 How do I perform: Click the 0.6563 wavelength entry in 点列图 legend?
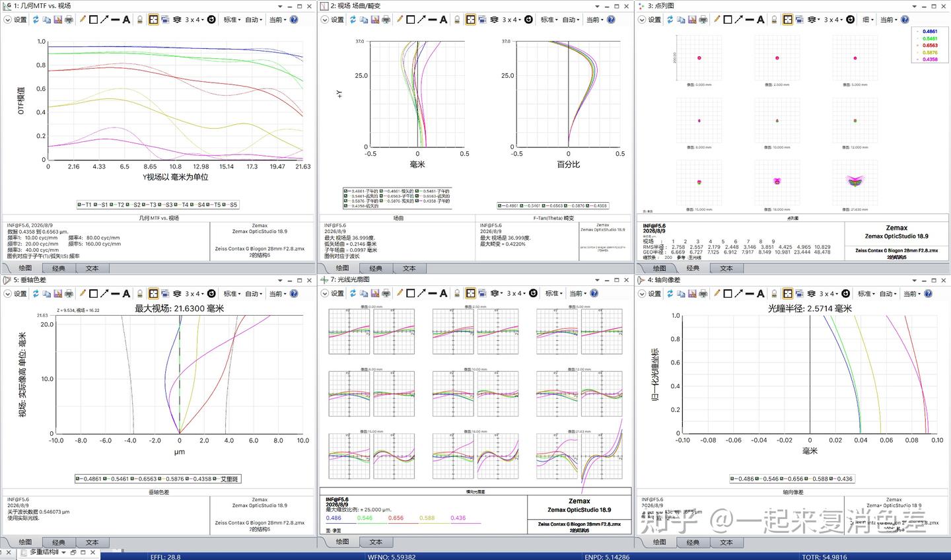pyautogui.click(x=930, y=46)
